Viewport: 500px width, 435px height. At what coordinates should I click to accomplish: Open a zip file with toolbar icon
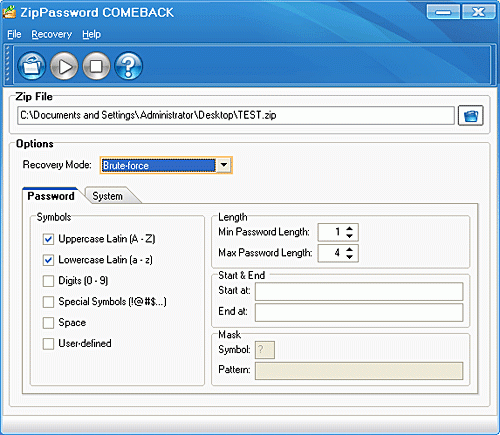tap(32, 66)
